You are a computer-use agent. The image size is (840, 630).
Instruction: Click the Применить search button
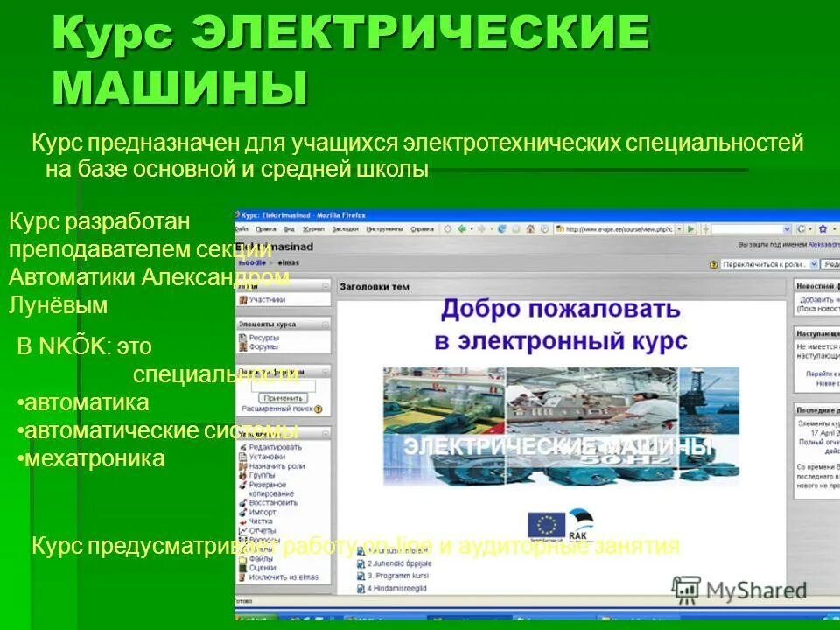(283, 399)
